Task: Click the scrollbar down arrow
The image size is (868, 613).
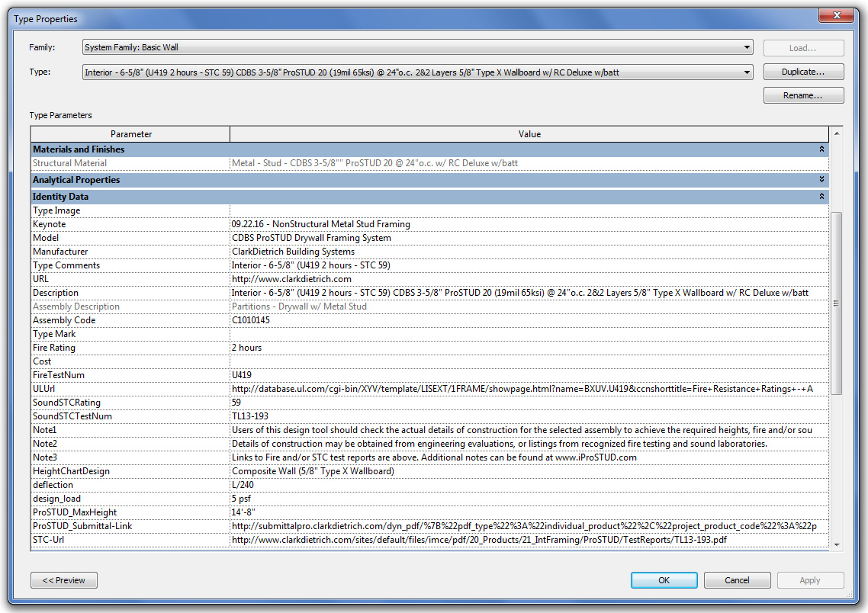Action: (837, 544)
